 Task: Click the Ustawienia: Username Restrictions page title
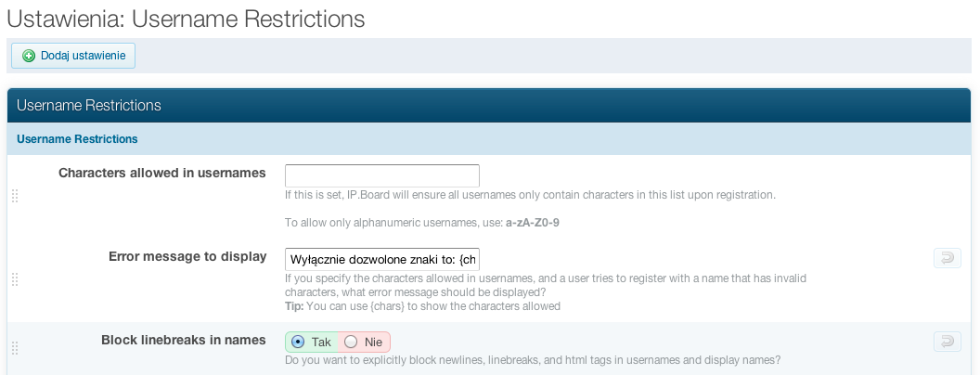point(186,18)
